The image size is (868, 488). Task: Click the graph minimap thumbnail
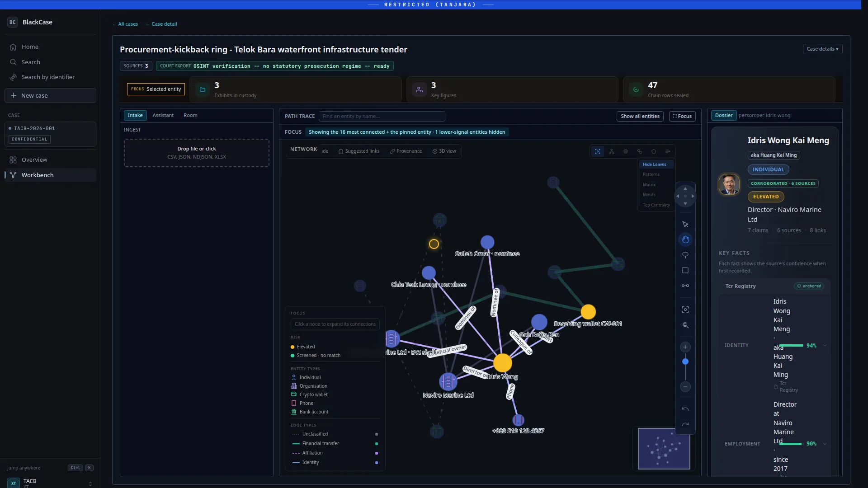click(x=664, y=449)
